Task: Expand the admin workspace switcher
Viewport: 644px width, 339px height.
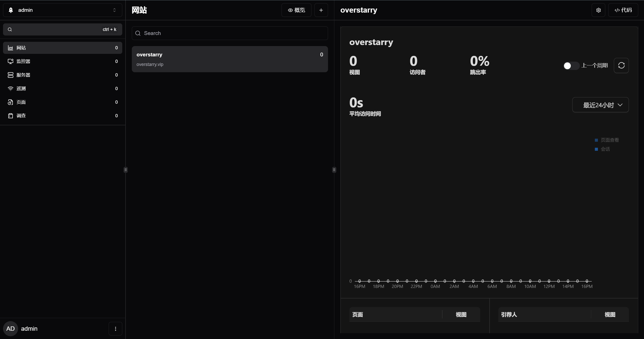Action: click(x=62, y=10)
